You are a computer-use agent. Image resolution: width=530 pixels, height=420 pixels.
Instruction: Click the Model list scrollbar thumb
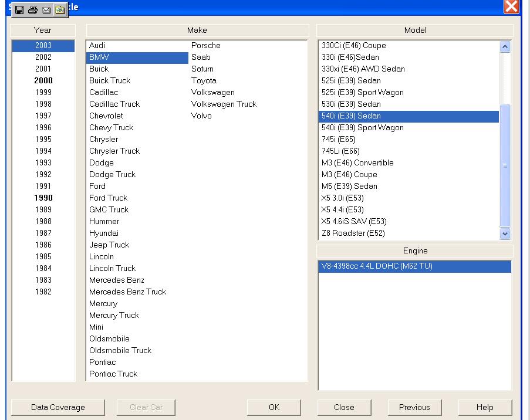click(x=505, y=165)
